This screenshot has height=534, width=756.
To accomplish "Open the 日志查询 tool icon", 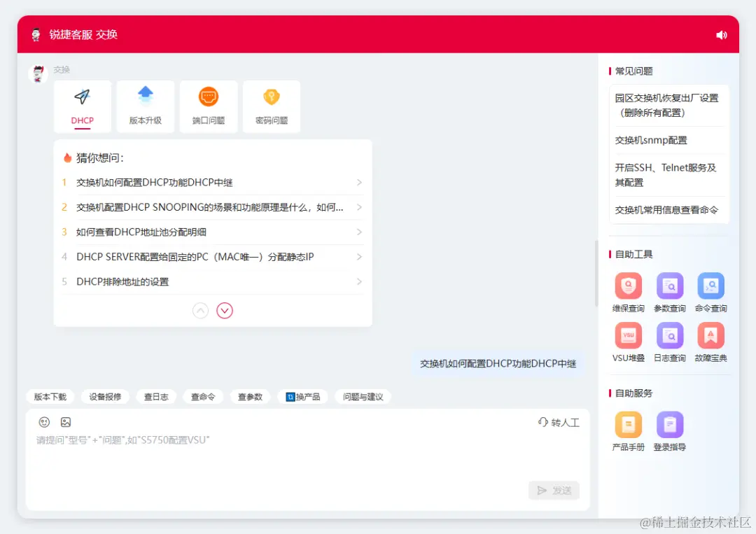I will pos(670,335).
